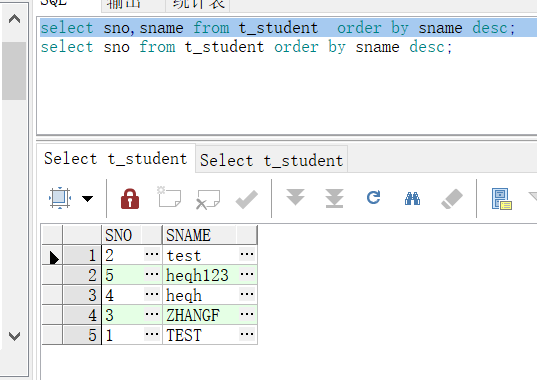Click the blue refresh query icon
Image resolution: width=537 pixels, height=380 pixels.
tap(373, 198)
